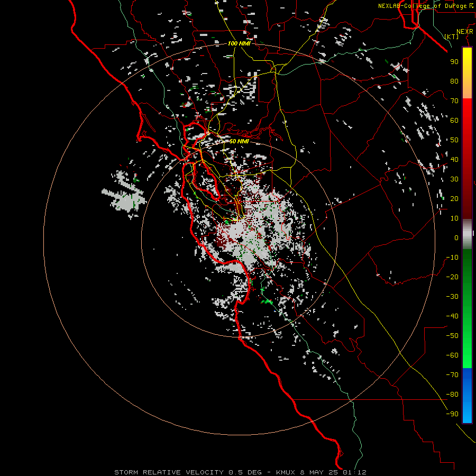Click the -80 value on the velocity scale

pos(452,395)
